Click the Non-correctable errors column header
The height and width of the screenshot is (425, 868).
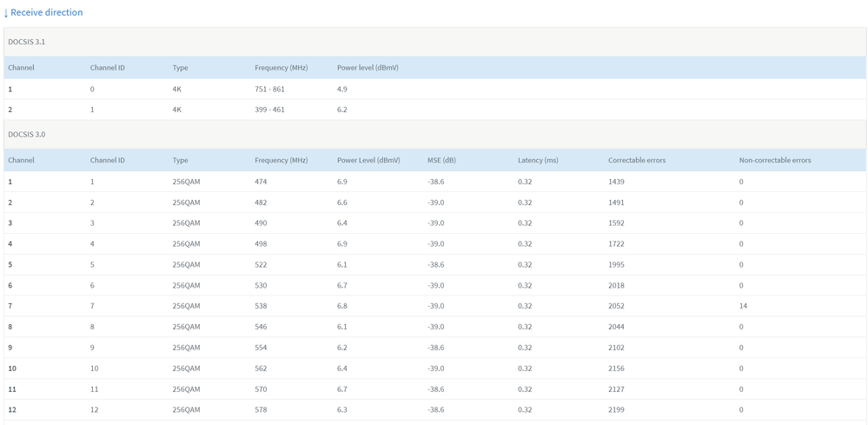click(775, 161)
